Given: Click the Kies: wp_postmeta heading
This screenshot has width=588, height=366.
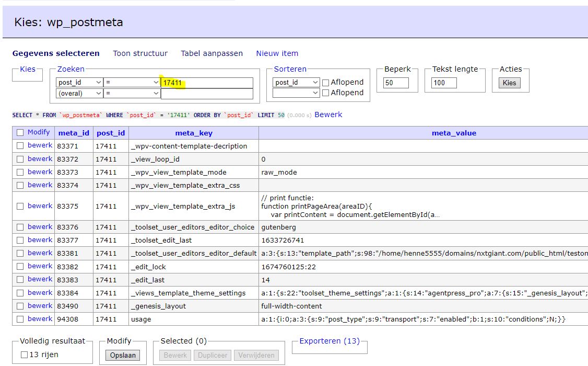Looking at the screenshot, I should click(x=68, y=22).
